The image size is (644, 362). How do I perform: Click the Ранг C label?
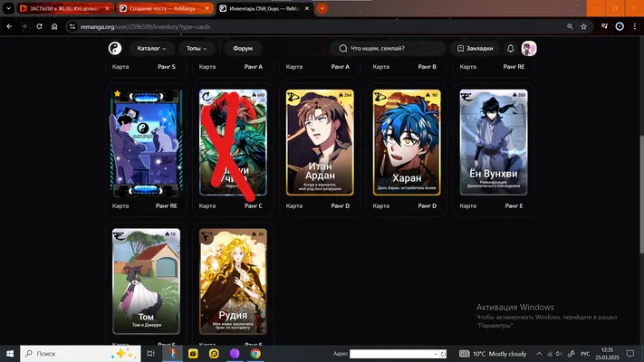[254, 205]
